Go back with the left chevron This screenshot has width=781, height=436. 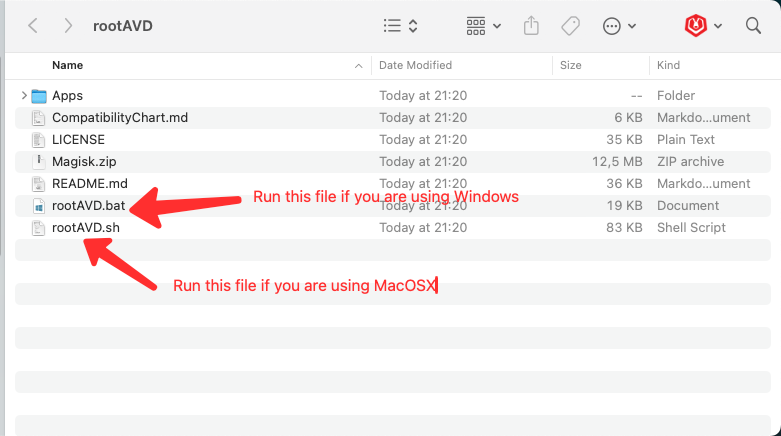tap(33, 25)
